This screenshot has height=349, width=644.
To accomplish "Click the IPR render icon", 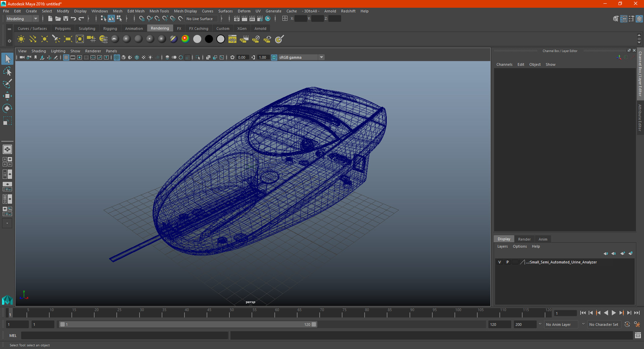I will click(x=252, y=19).
